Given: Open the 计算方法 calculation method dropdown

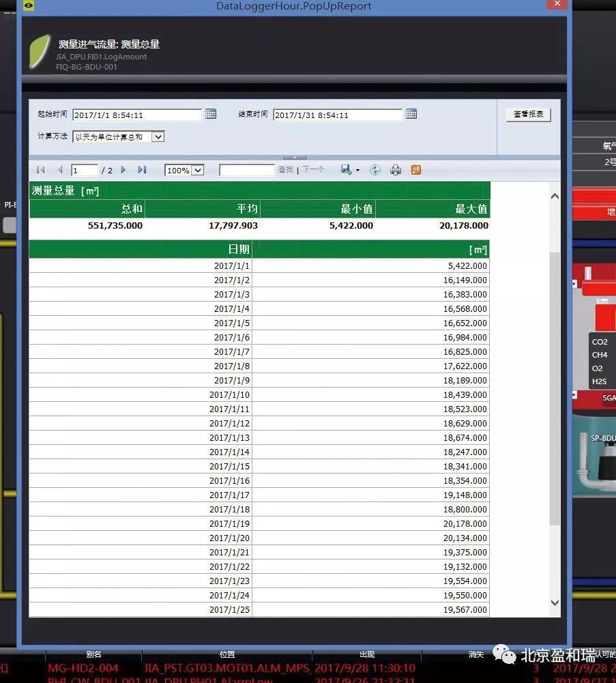Looking at the screenshot, I should (x=158, y=136).
